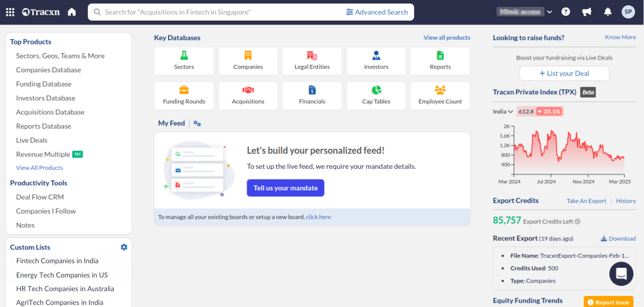Open Cap Tables database tile
This screenshot has width=644, height=307.
(x=376, y=95)
